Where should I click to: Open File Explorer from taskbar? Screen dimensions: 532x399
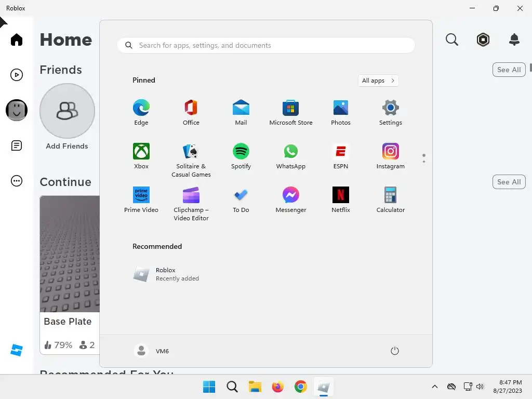pyautogui.click(x=255, y=387)
